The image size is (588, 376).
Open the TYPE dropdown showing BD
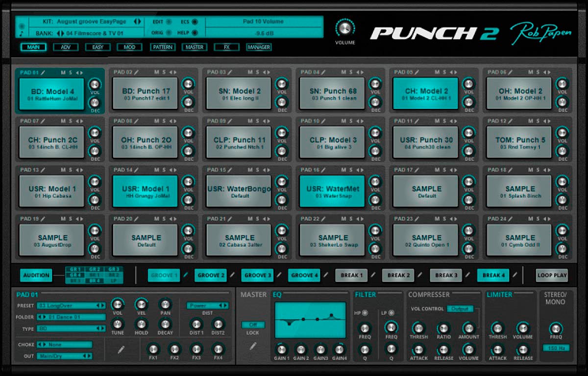[71, 328]
